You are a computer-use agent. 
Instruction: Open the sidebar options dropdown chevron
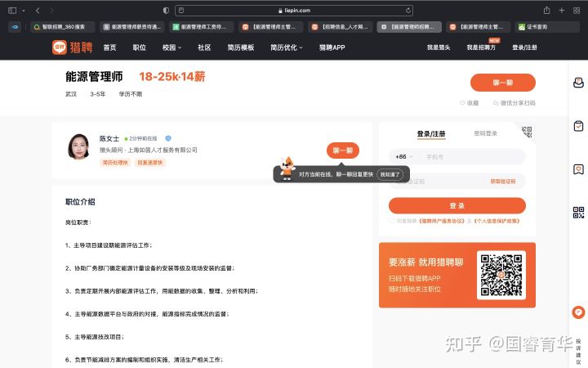pos(23,11)
